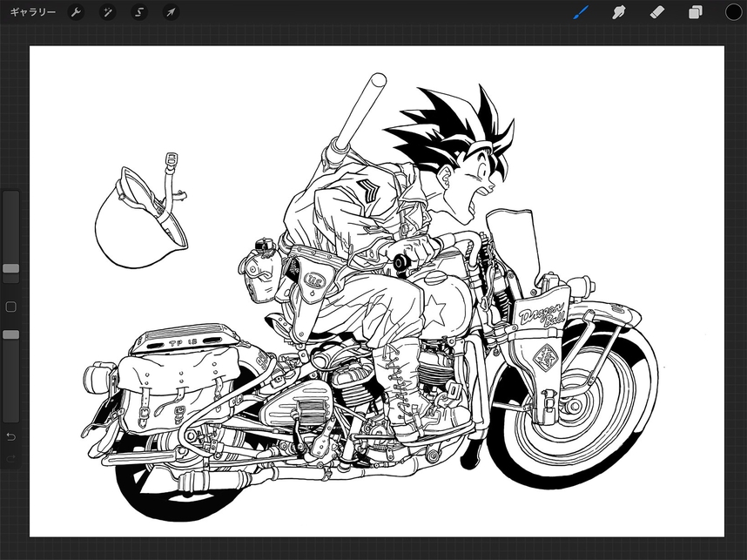Image resolution: width=747 pixels, height=560 pixels.
Task: Open the Actions wrench menu
Action: 76,12
